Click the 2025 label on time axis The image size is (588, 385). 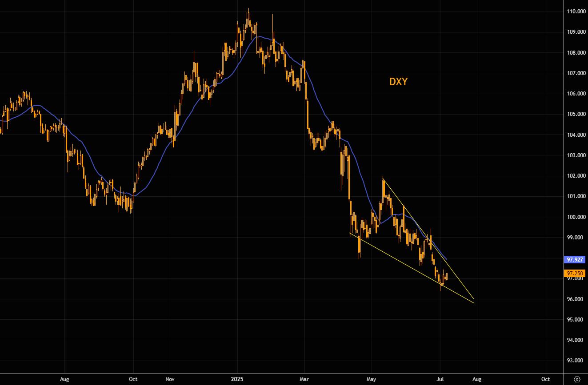pos(237,379)
